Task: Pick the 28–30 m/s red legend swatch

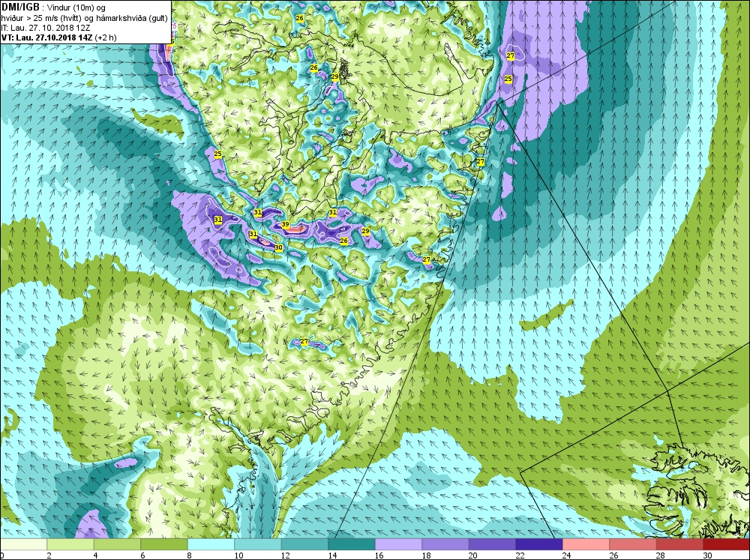Action: click(679, 544)
